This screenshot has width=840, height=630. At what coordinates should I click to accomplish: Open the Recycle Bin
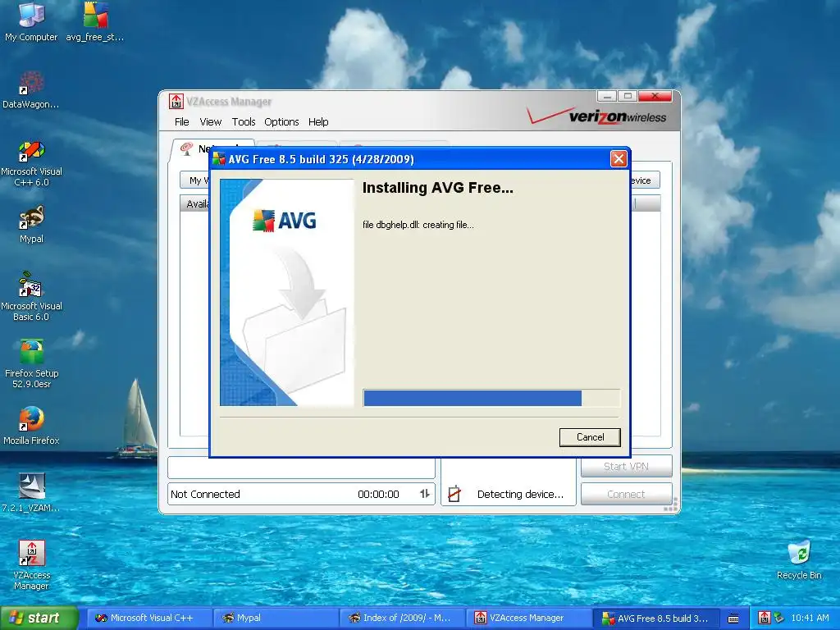point(799,559)
